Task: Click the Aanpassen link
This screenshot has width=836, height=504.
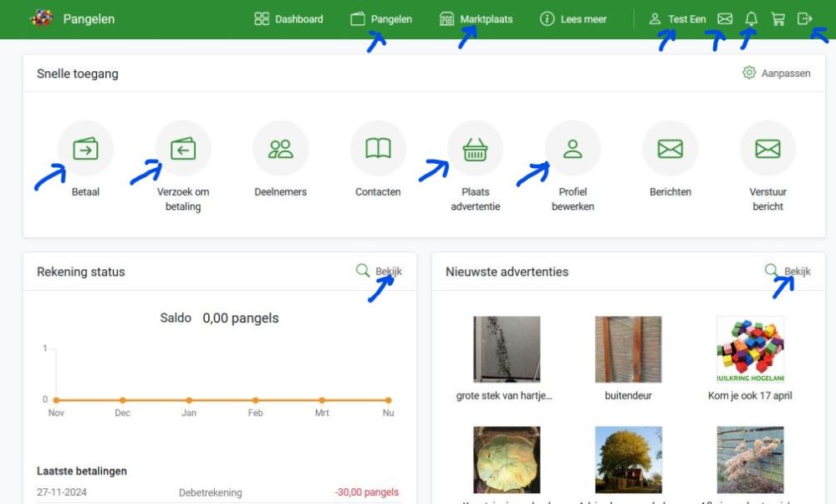Action: [786, 73]
